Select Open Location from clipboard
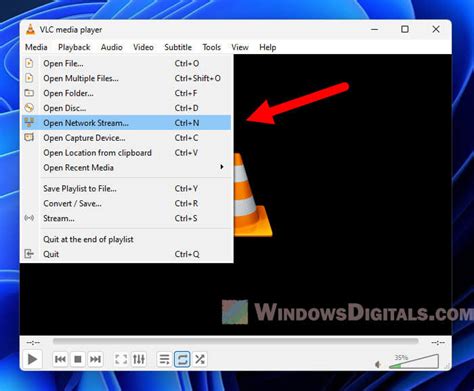The width and height of the screenshot is (474, 391). pyautogui.click(x=127, y=153)
